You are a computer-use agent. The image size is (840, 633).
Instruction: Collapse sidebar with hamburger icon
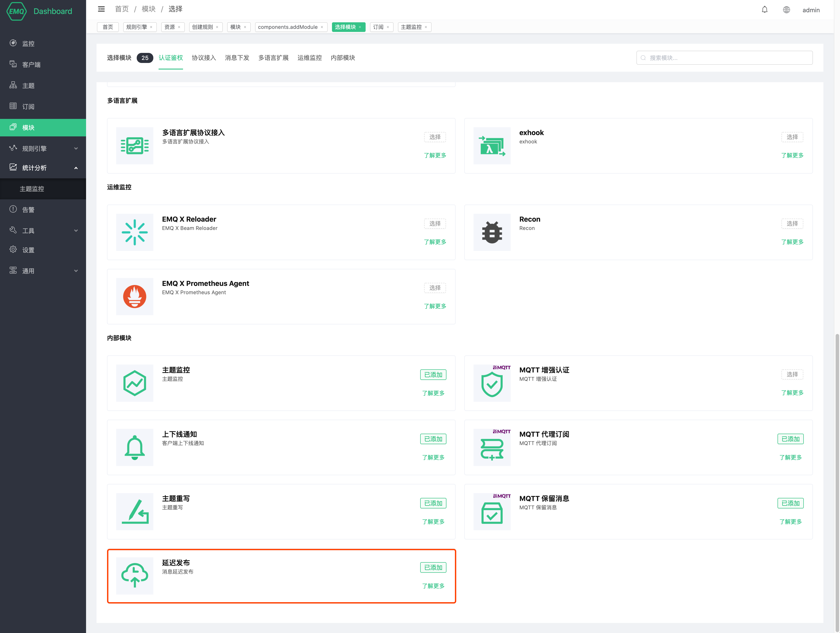pyautogui.click(x=101, y=9)
